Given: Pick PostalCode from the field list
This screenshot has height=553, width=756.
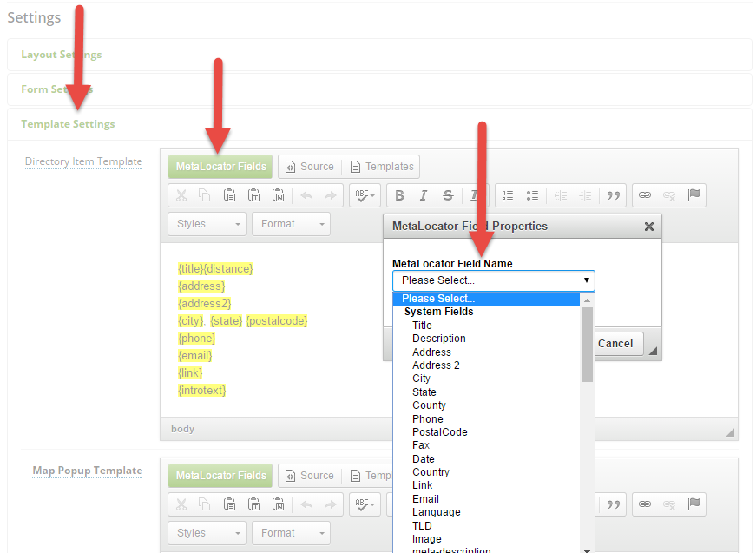Looking at the screenshot, I should [x=440, y=432].
